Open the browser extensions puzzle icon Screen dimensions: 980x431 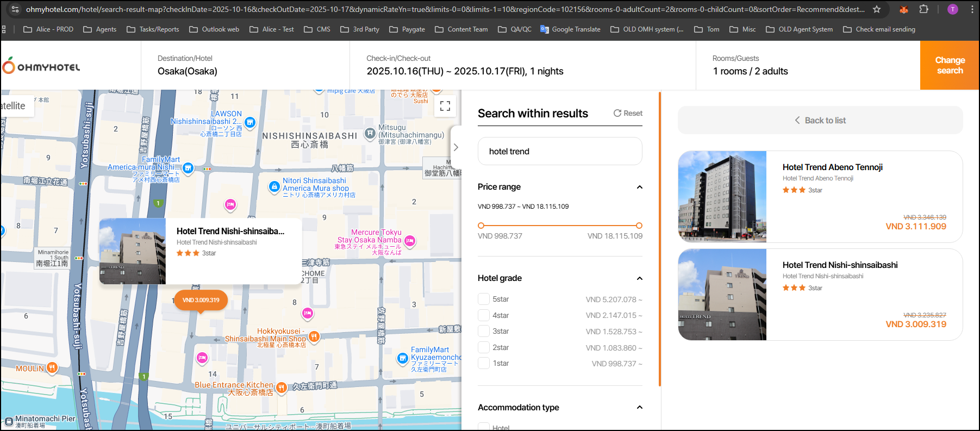(923, 9)
